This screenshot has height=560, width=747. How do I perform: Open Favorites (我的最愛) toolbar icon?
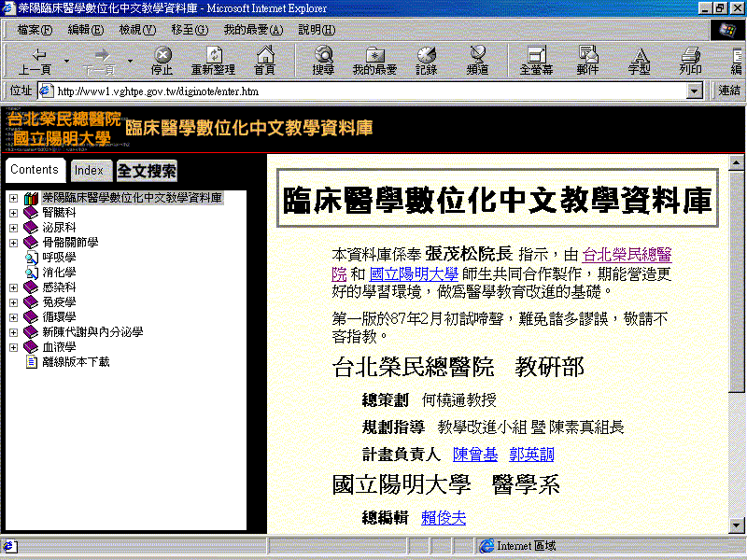pos(374,61)
